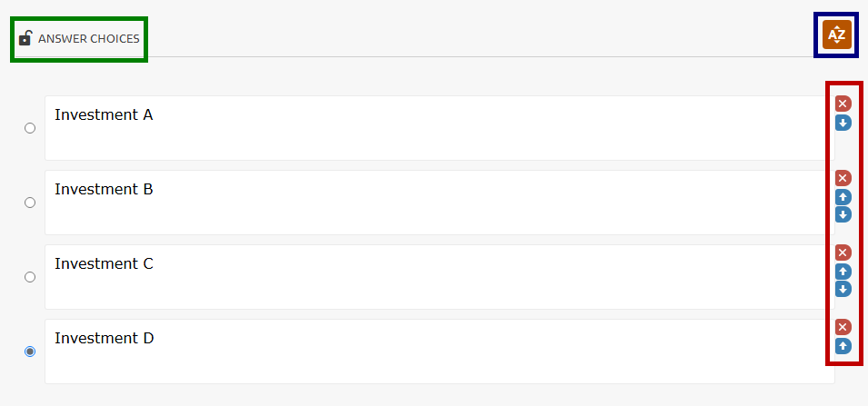Delete the Investment A answer choice

click(x=843, y=104)
